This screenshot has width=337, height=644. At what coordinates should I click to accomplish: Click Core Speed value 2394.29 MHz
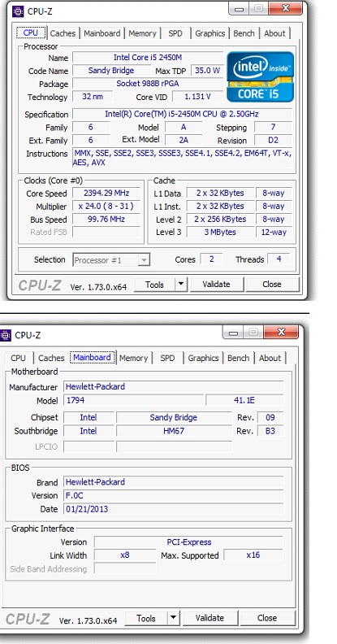(106, 193)
